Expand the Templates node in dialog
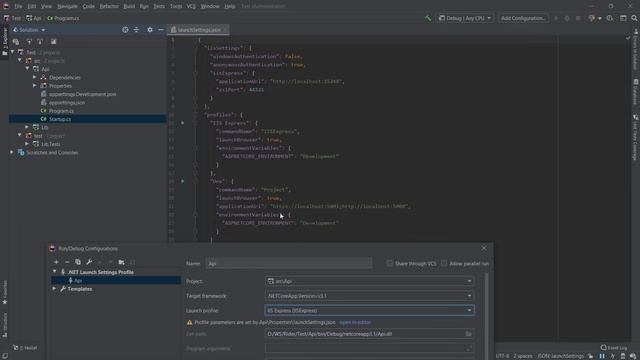Image resolution: width=640 pixels, height=360 pixels. (54, 289)
